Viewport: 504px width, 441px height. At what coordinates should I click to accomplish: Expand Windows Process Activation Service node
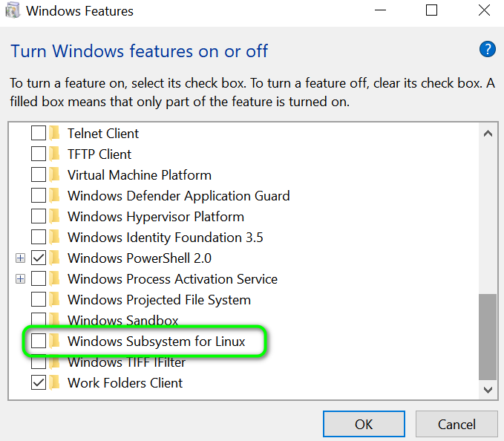21,279
